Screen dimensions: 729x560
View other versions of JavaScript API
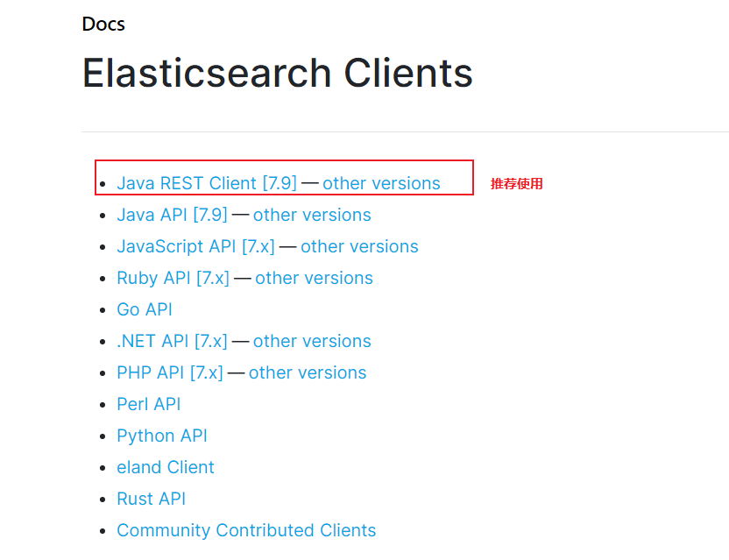(x=359, y=246)
